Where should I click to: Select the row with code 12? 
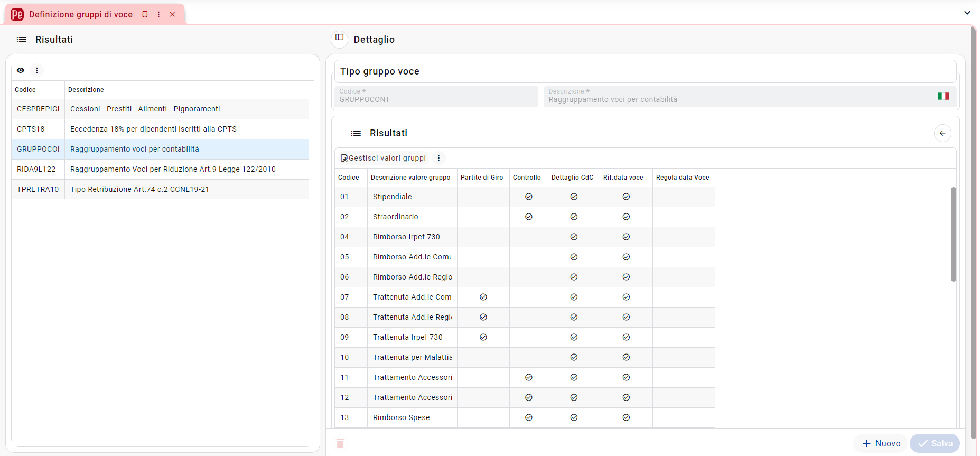pyautogui.click(x=525, y=397)
